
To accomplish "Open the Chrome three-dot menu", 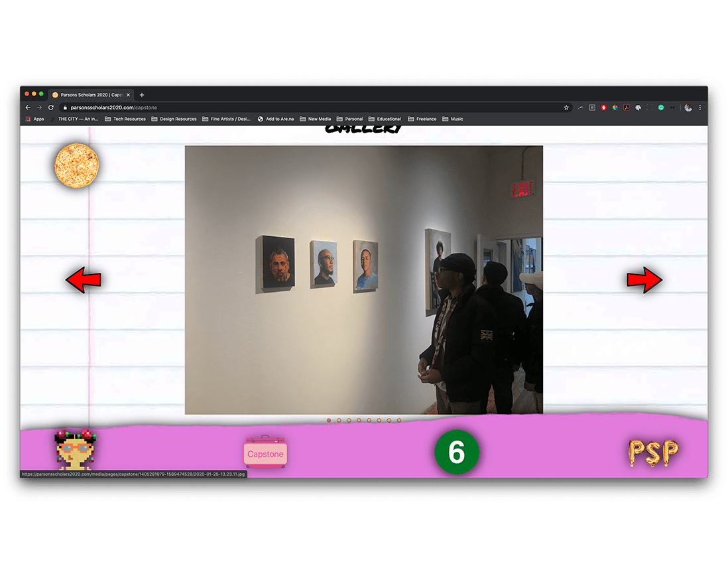I will coord(699,108).
